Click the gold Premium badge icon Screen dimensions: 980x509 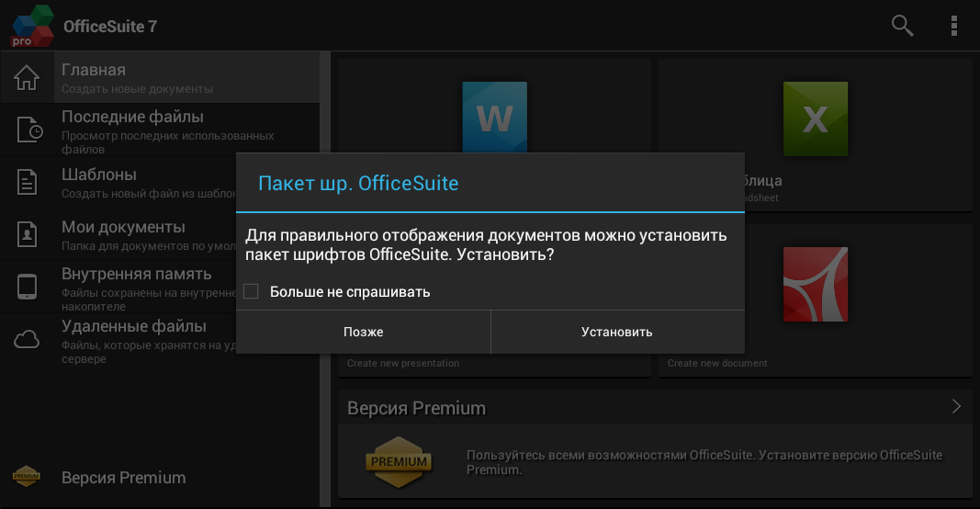(x=398, y=460)
